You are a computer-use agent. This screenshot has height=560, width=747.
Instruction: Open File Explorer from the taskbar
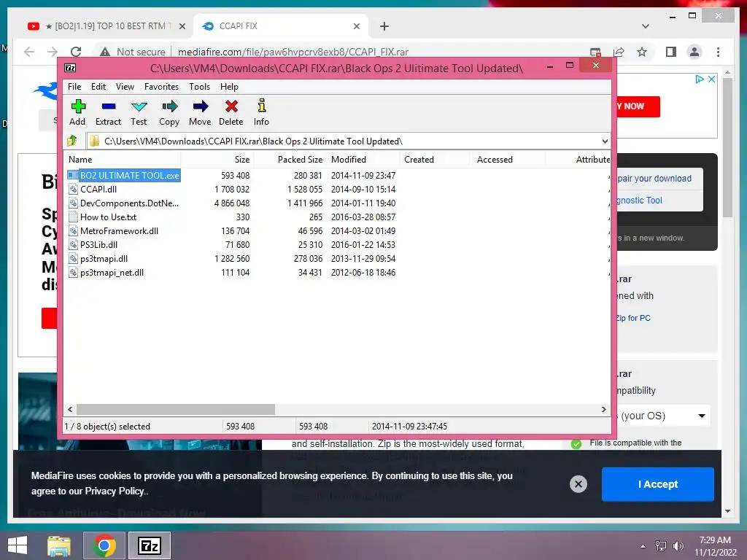[x=59, y=545]
